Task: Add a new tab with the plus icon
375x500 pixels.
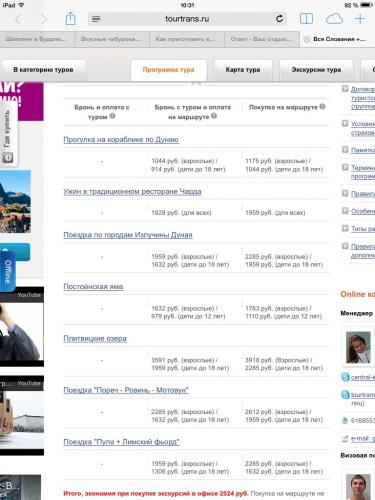Action: pos(360,19)
